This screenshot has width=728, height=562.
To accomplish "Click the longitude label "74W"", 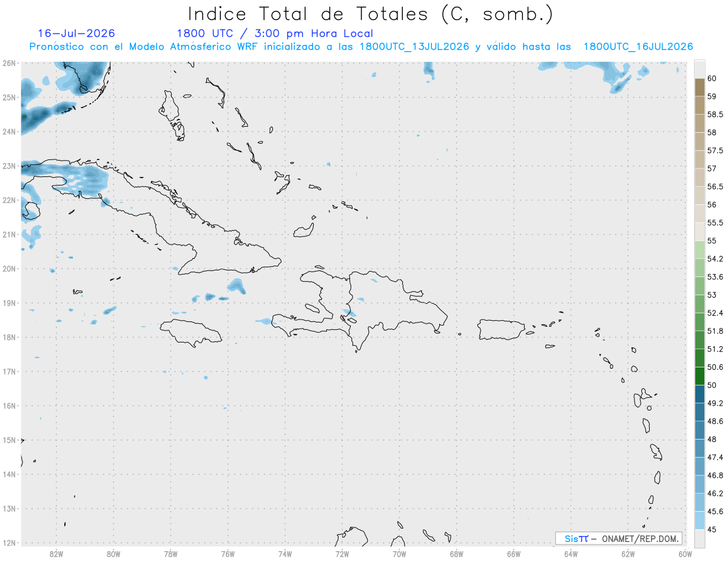I will [285, 554].
